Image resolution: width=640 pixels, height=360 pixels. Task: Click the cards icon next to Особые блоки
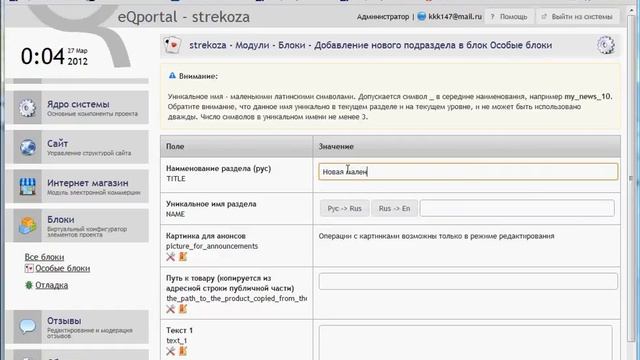(29, 268)
